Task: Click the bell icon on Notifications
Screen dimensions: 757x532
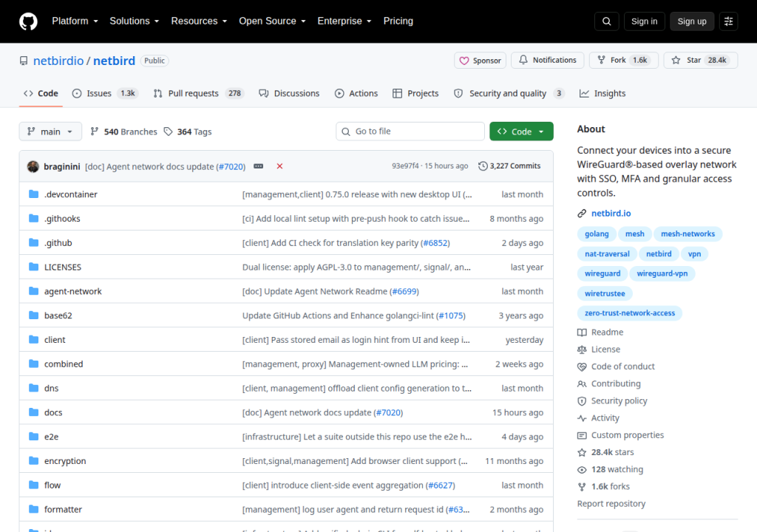Action: 523,60
